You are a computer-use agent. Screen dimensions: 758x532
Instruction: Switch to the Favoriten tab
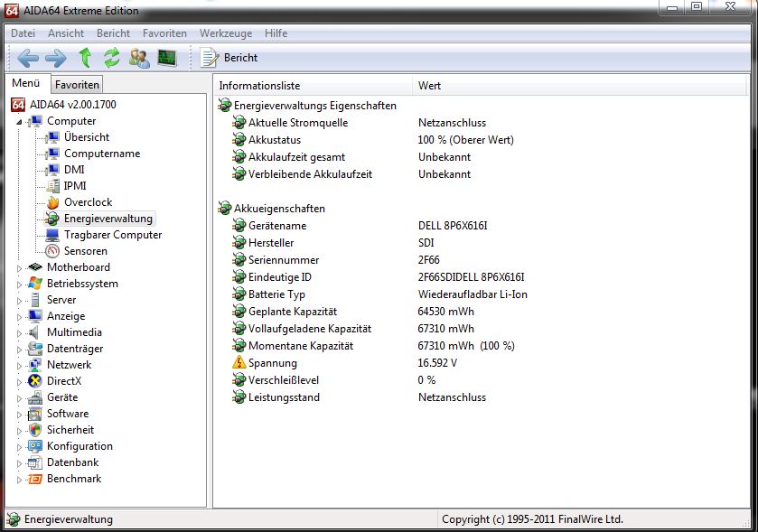[x=77, y=85]
